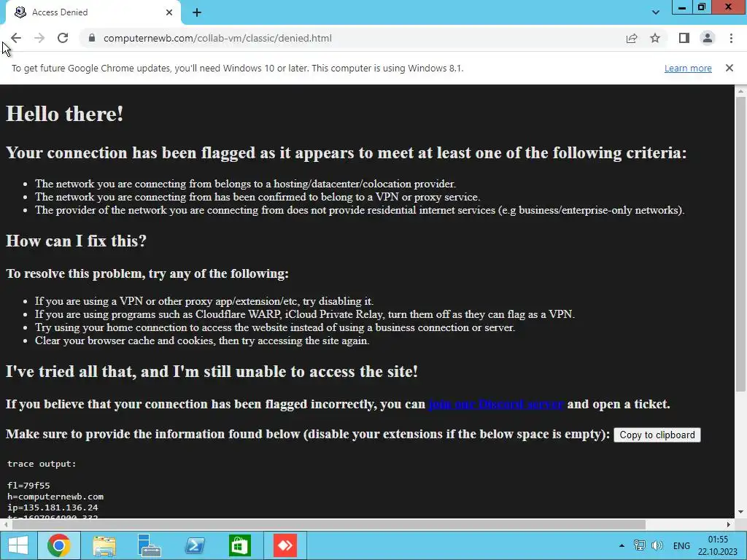Click the horizontal scrollbar left arrow
747x560 pixels.
pyautogui.click(x=5, y=524)
